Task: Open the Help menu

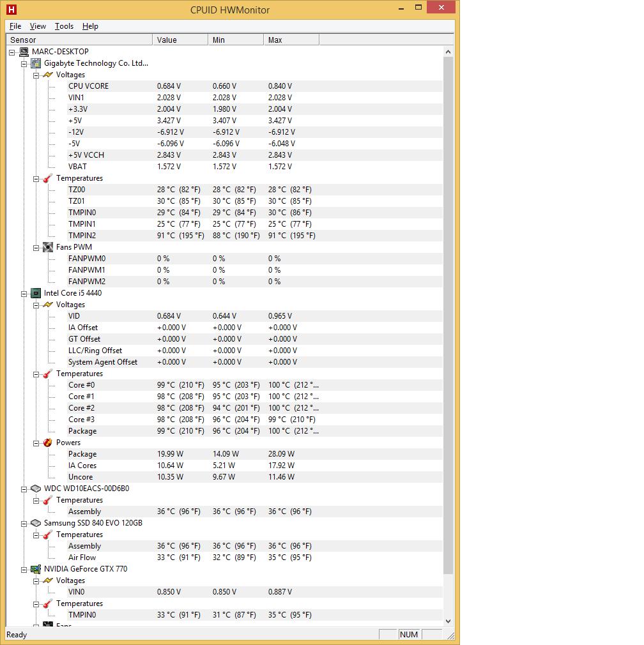Action: tap(90, 26)
